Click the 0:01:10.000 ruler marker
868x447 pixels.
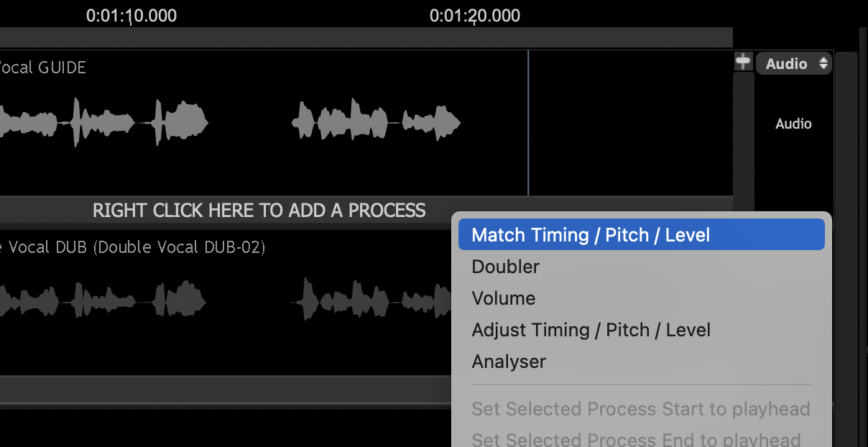click(131, 16)
